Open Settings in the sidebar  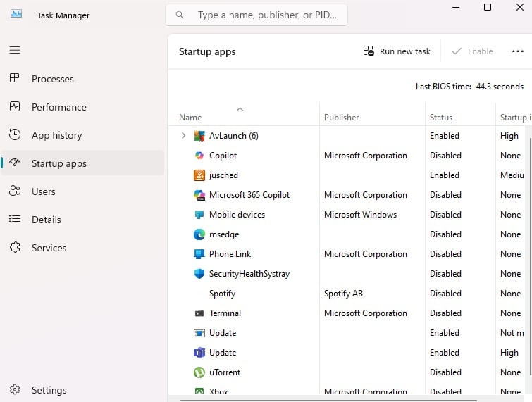(x=82, y=390)
